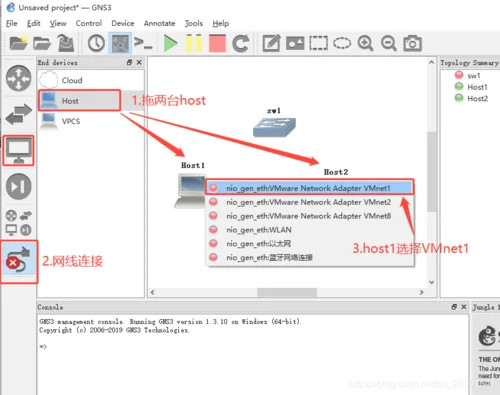Browse routers in the device sidebar
This screenshot has height=395, width=500.
pyautogui.click(x=19, y=78)
